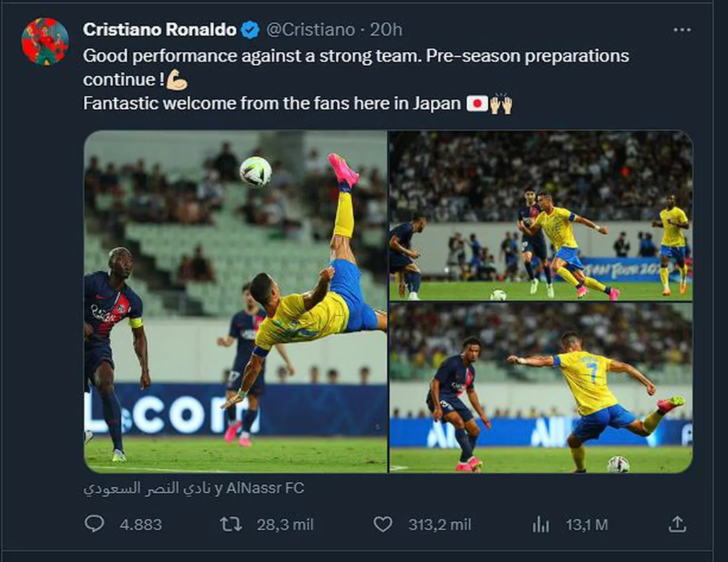Click the @Cristiano handle
This screenshot has height=562, width=728.
tap(310, 30)
